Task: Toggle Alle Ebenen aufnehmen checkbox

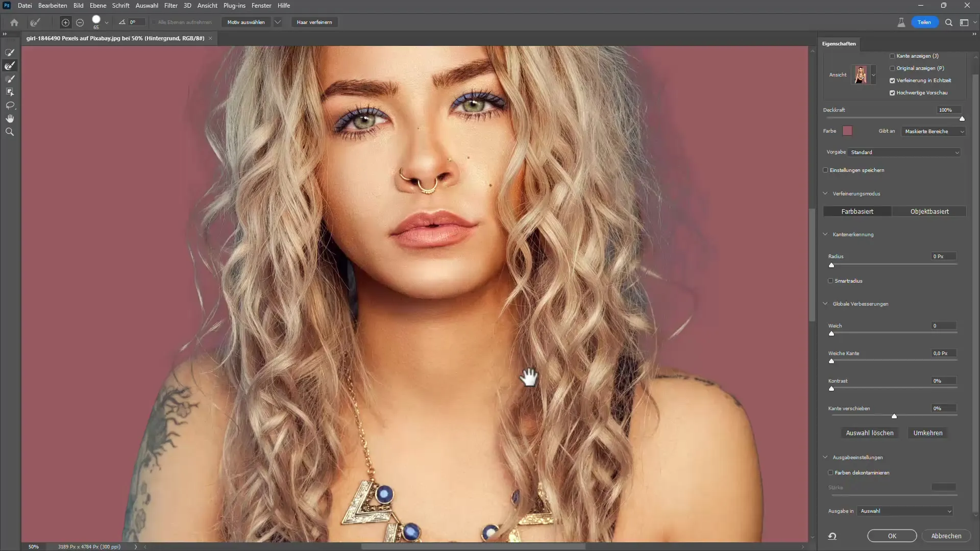Action: pyautogui.click(x=154, y=22)
